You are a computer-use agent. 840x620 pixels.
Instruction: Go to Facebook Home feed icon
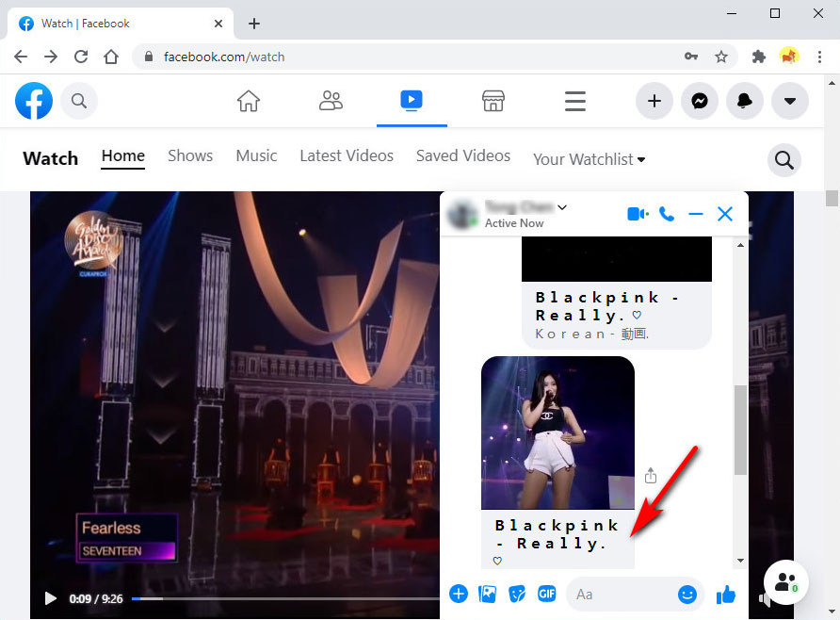249,101
